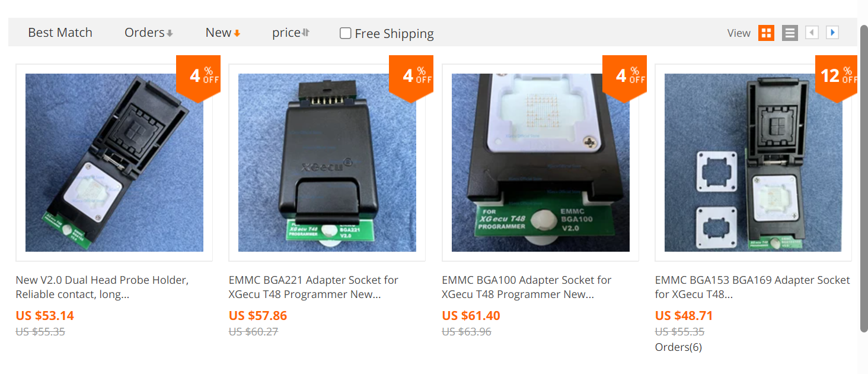Go to previous page arrow
Screen dimensions: 868x374
pyautogui.click(x=812, y=33)
